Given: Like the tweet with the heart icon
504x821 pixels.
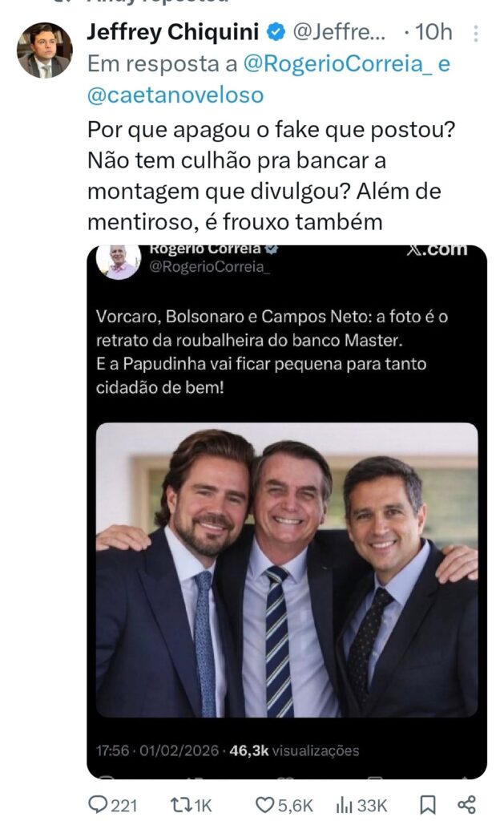Looking at the screenshot, I should point(265,804).
